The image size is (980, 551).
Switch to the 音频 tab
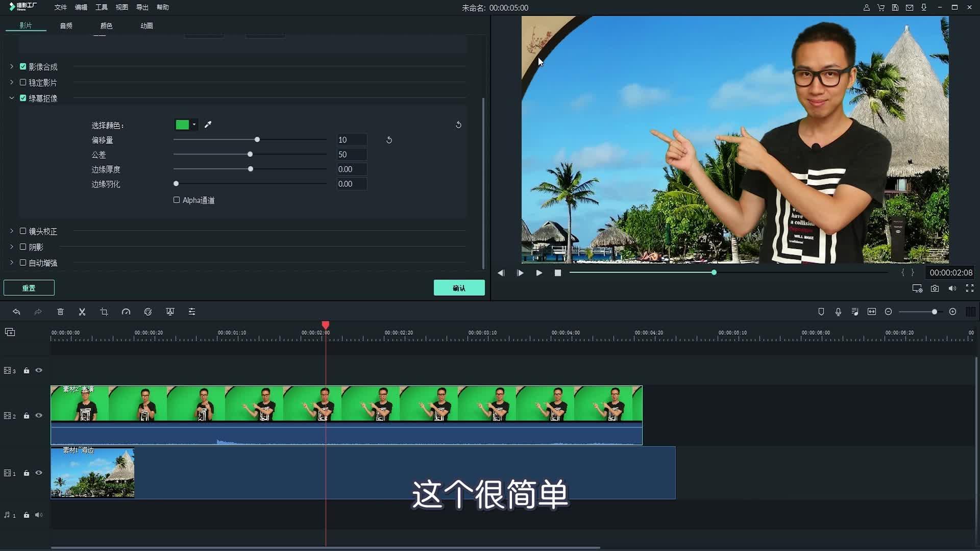(x=66, y=26)
